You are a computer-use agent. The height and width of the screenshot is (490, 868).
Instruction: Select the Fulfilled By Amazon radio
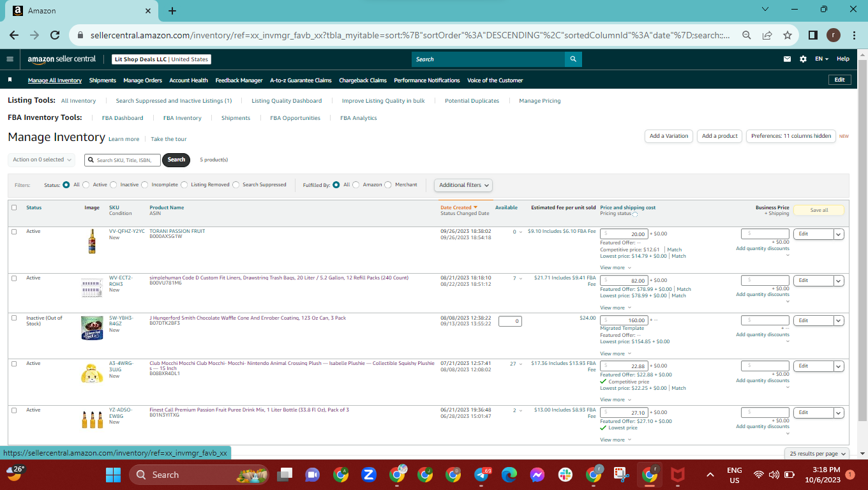[x=356, y=185]
